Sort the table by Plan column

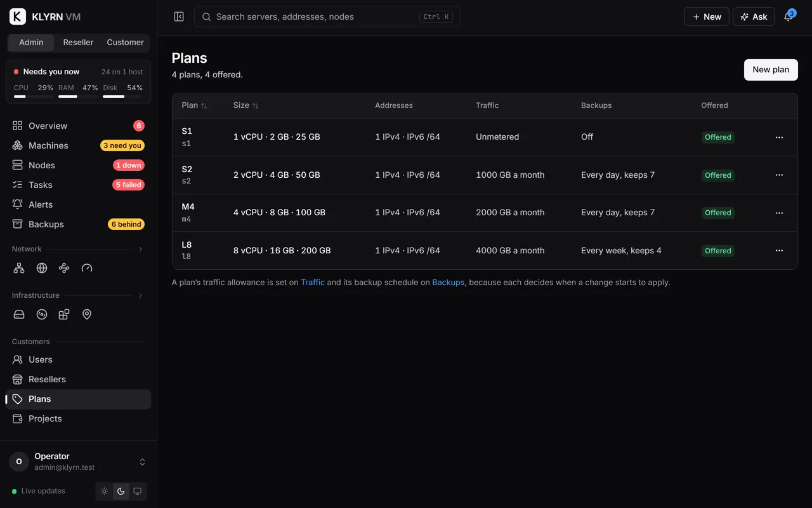[194, 105]
